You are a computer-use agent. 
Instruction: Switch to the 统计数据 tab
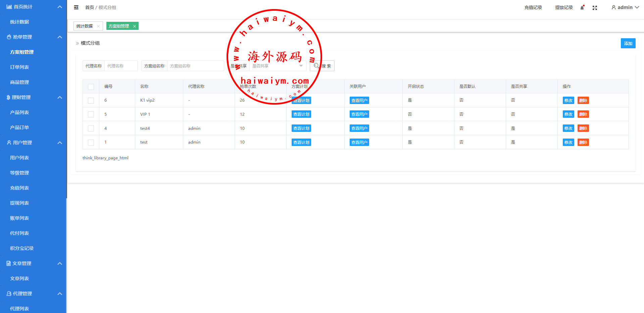(85, 26)
